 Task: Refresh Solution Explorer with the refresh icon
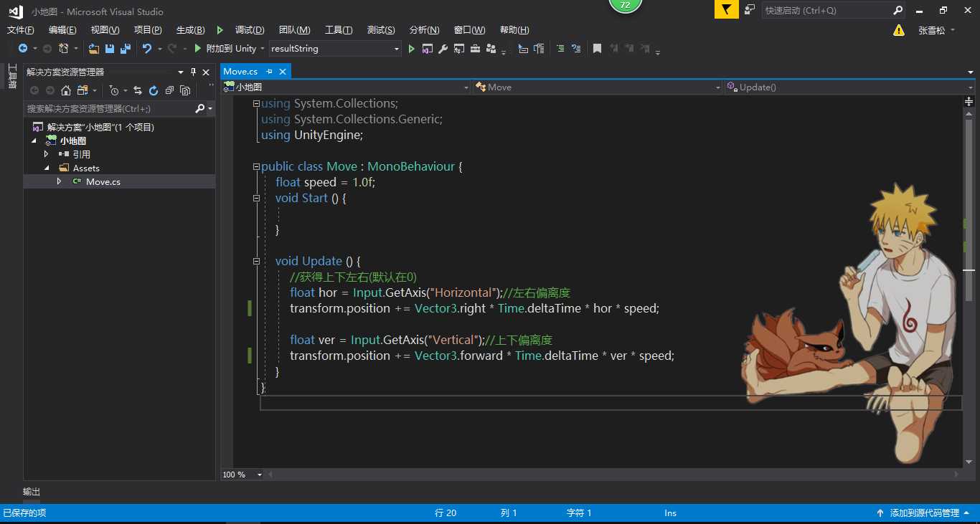(154, 90)
